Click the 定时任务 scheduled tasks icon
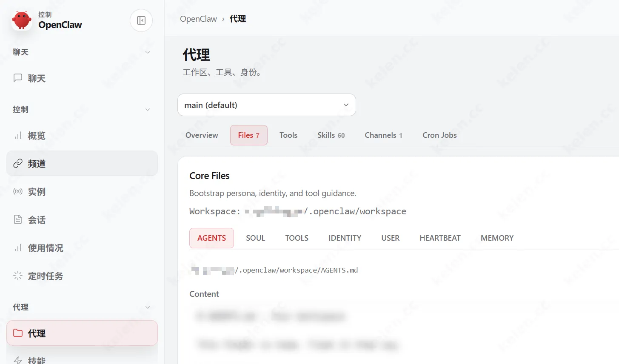619x364 pixels. coord(17,276)
